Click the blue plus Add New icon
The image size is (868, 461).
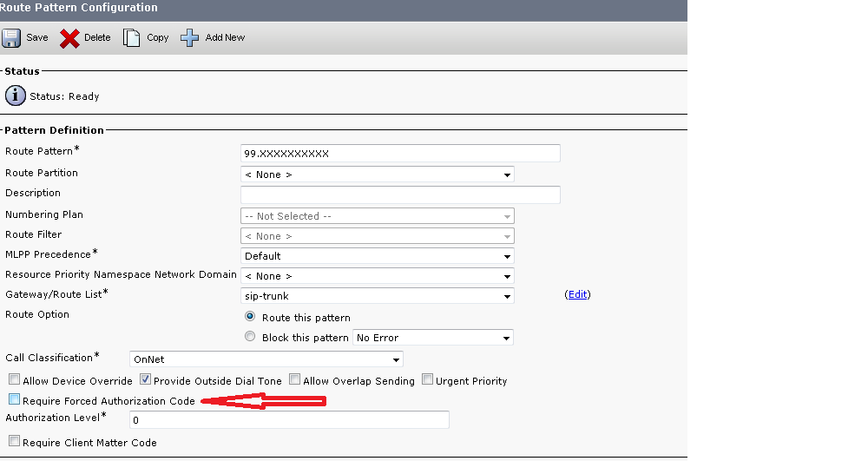click(190, 37)
